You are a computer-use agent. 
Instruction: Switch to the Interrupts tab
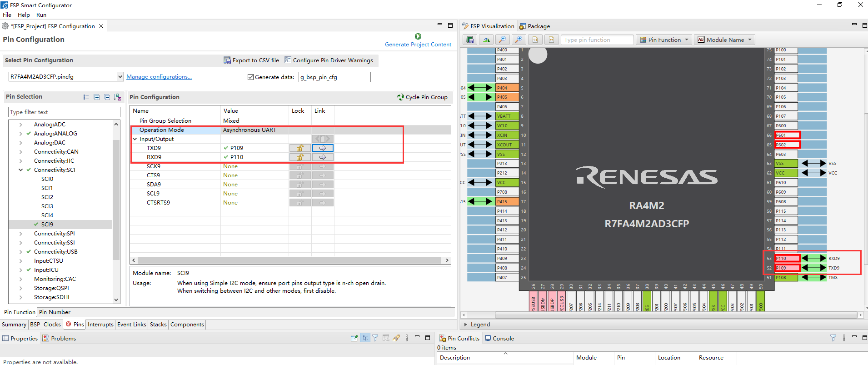(x=100, y=324)
